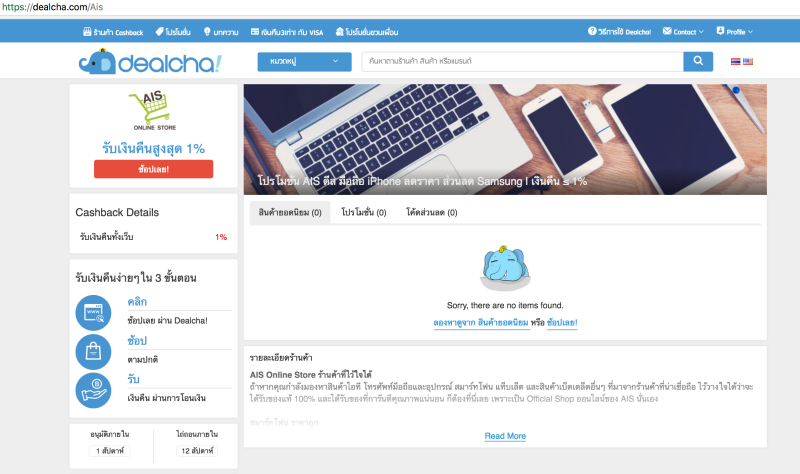Image resolution: width=800 pixels, height=474 pixels.
Task: Open the 'วิธีการใช้ Dealcha!' help link
Action: click(x=619, y=32)
